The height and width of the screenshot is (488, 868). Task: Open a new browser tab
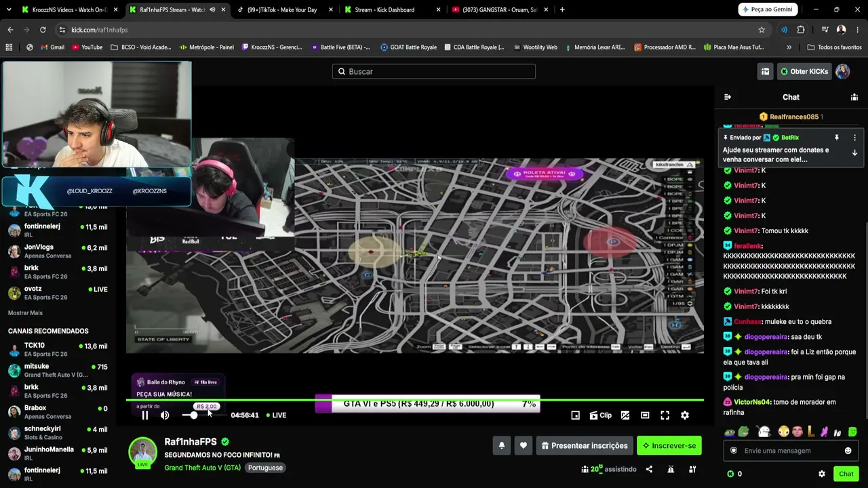(x=562, y=9)
